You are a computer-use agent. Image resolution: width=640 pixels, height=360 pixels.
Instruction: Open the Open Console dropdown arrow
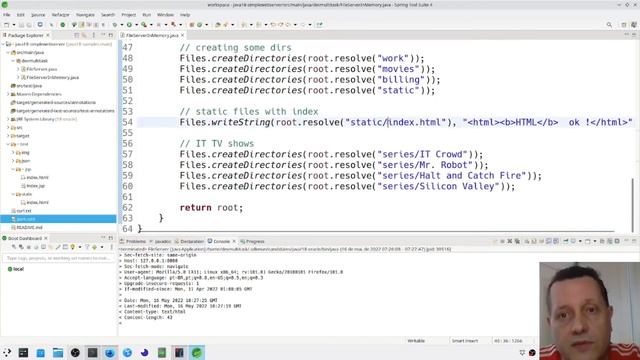(x=595, y=241)
